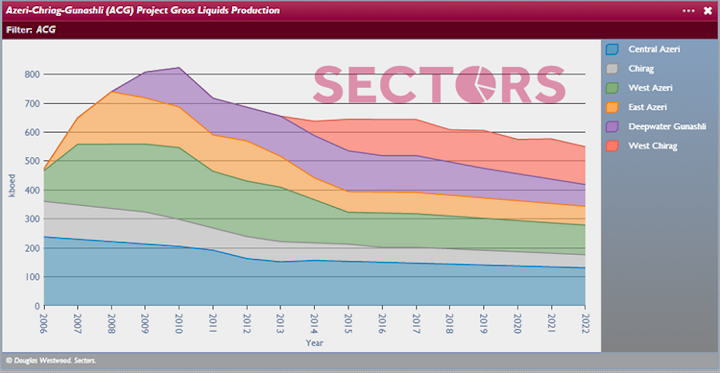720x373 pixels.
Task: Hide the Chirag series via its legend label
Action: pyautogui.click(x=641, y=68)
